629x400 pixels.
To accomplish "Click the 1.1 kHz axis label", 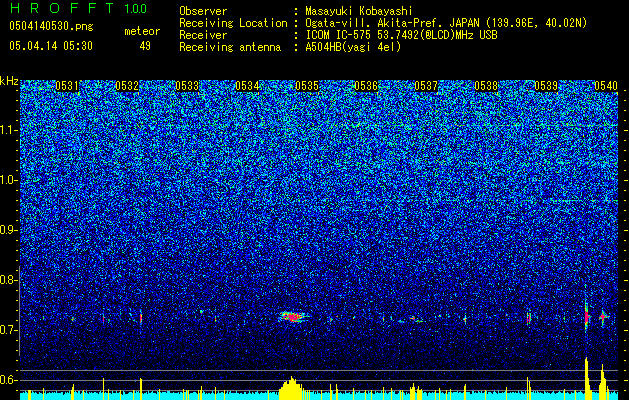I will point(9,130).
